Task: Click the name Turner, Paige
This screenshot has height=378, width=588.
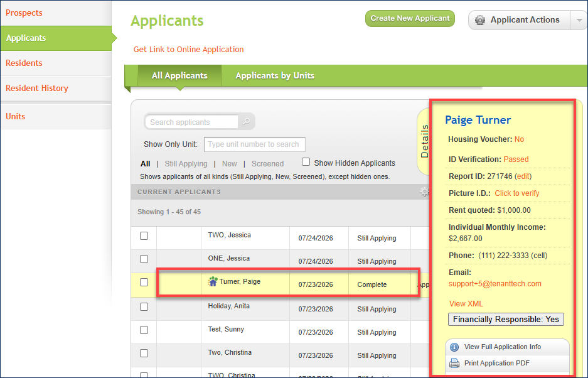Action: [240, 281]
